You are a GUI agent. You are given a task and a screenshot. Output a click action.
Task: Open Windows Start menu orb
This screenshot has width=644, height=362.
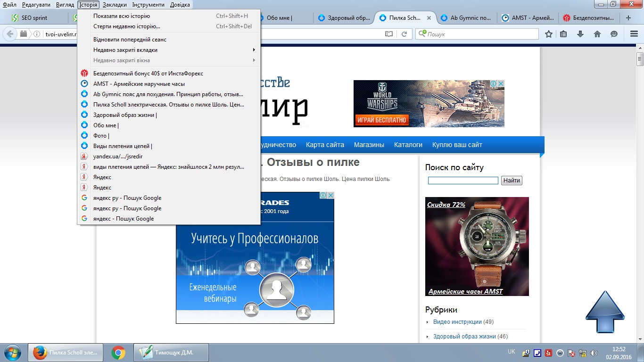tap(12, 352)
